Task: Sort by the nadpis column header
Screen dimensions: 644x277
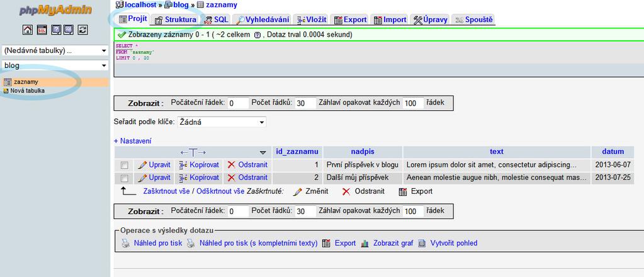Action: [x=363, y=152]
